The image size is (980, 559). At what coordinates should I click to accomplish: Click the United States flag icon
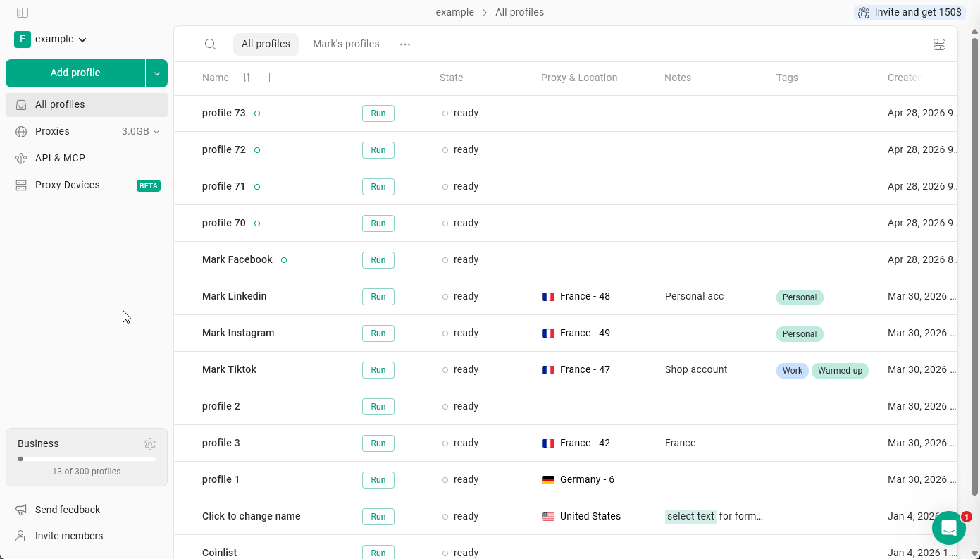(x=548, y=517)
